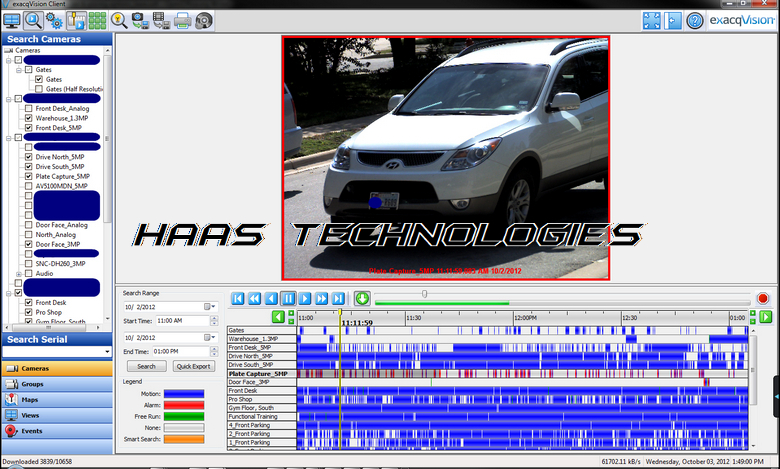Open the end date calendar dropdown
780x469 pixels.
point(209,338)
